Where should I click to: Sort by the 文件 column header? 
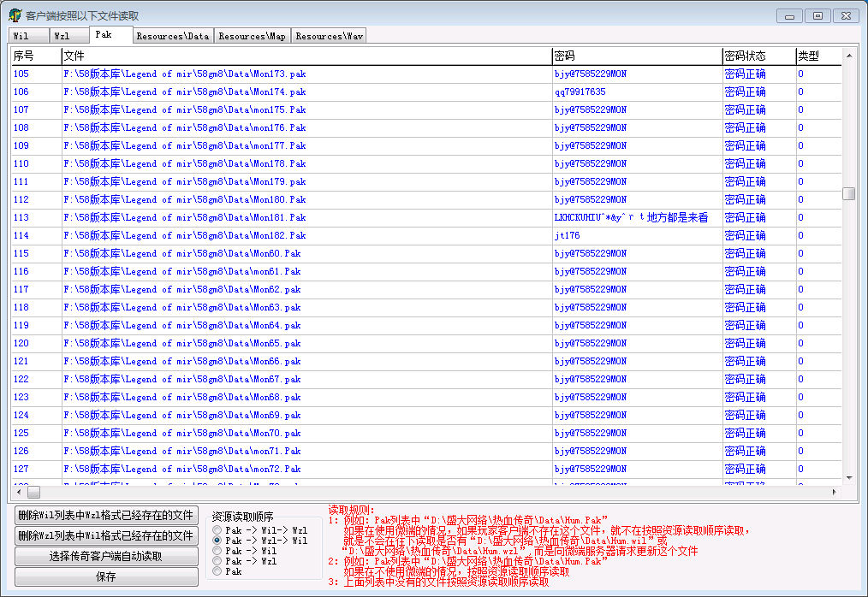tap(306, 56)
